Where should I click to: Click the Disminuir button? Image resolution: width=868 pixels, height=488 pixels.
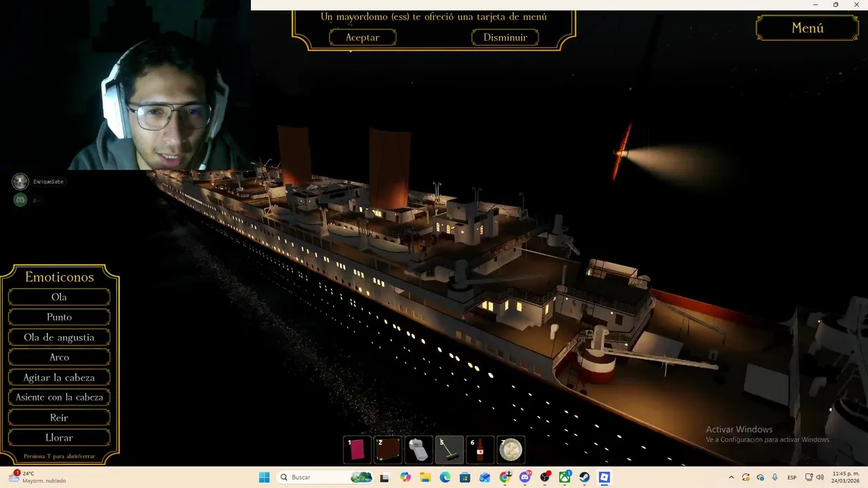click(x=505, y=37)
